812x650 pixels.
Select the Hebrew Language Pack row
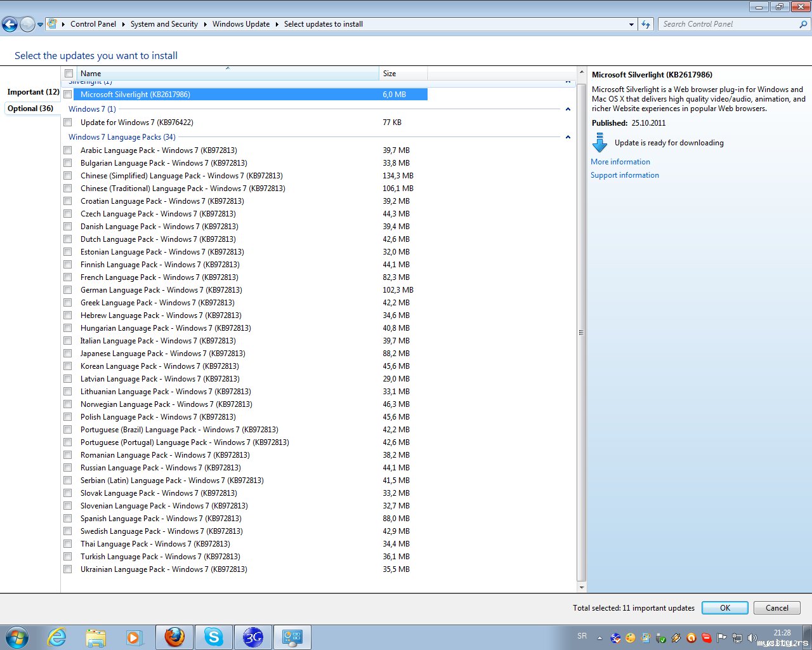click(x=246, y=315)
